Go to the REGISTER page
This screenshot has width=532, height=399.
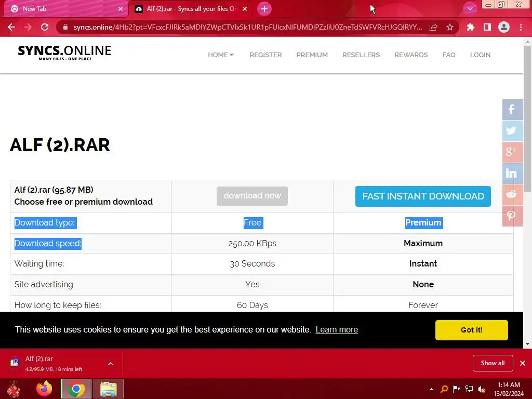point(265,55)
